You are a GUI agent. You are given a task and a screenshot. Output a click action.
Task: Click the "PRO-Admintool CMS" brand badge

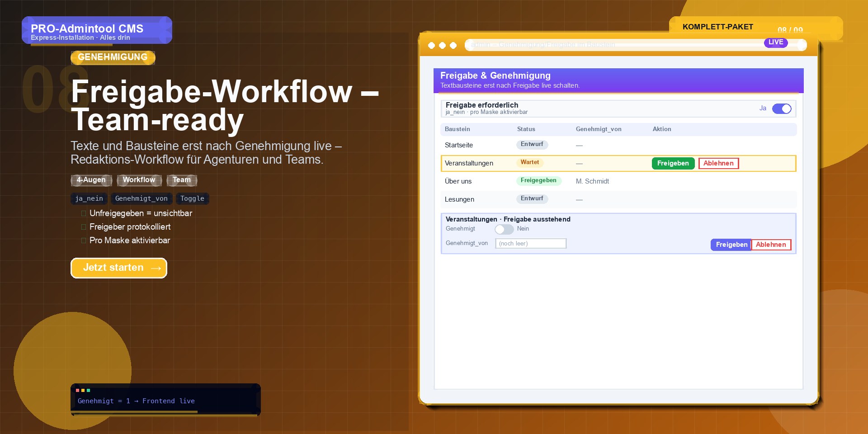tap(97, 30)
